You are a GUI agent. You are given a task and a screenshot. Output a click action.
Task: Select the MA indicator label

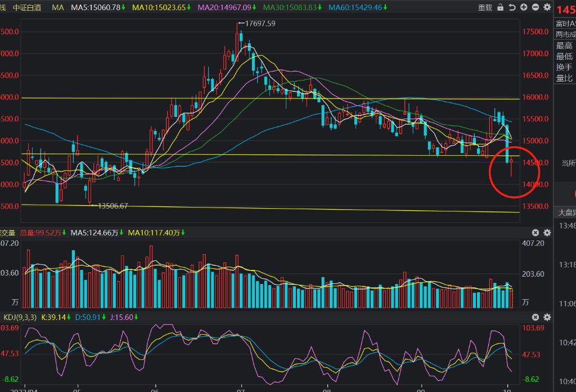coord(57,7)
